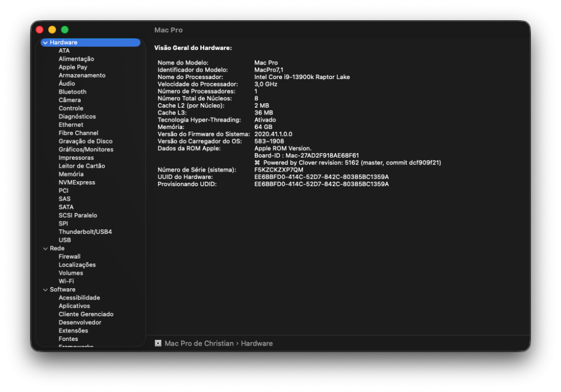Select Firewall under Rede
Viewport: 561px width, 392px height.
tap(70, 256)
